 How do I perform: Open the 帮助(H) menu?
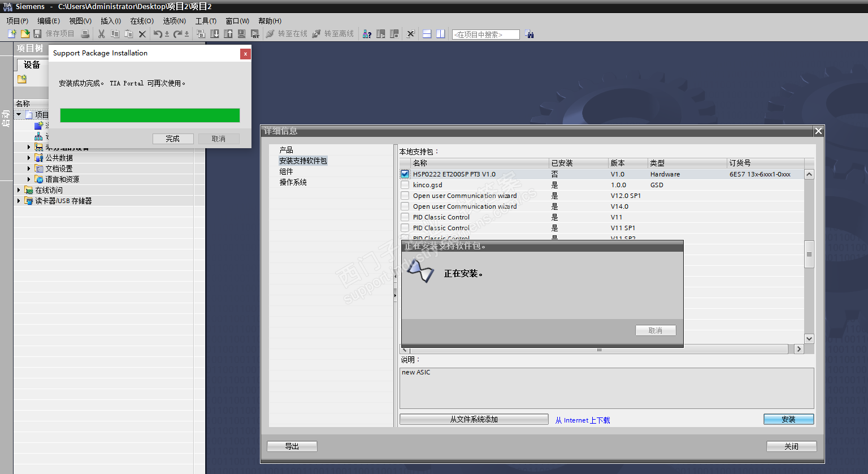[270, 21]
